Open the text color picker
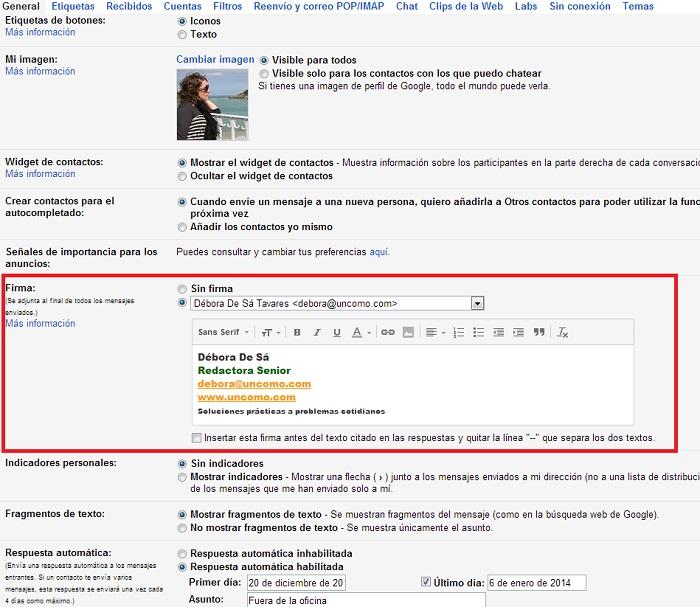 361,332
